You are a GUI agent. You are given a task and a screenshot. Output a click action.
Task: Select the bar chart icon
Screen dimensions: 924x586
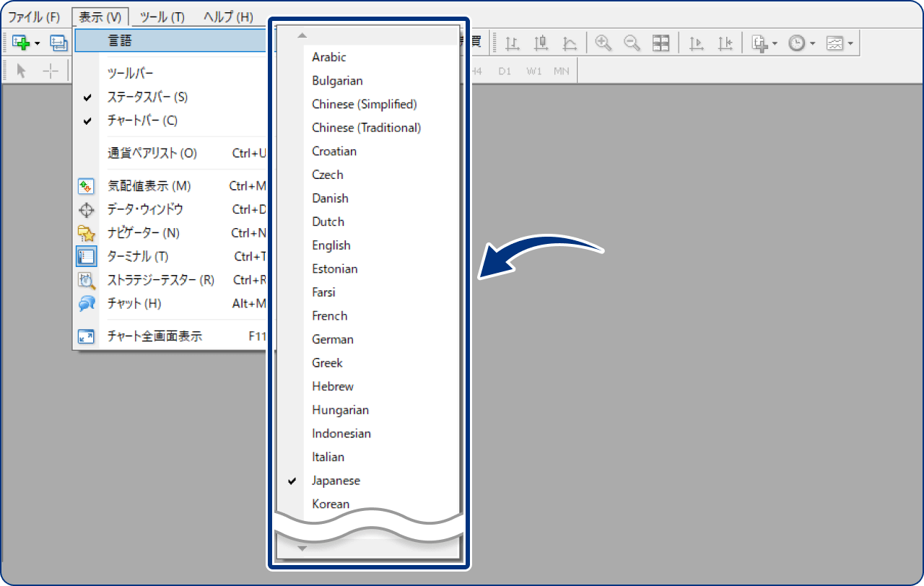pyautogui.click(x=513, y=43)
